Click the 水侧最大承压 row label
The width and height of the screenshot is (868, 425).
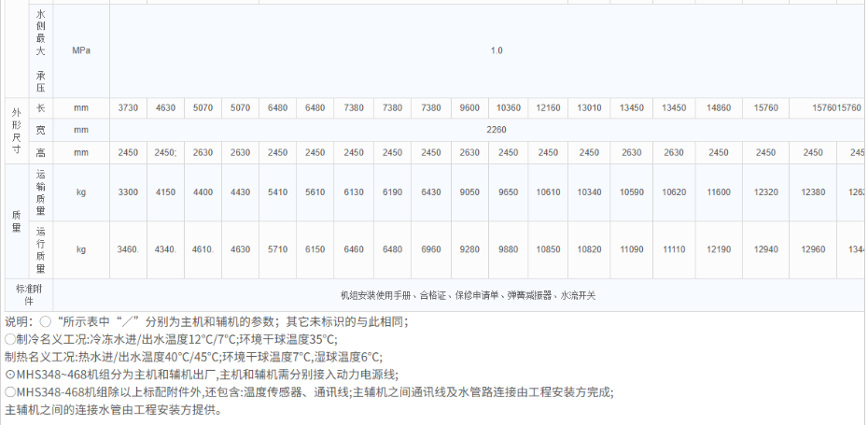coord(40,50)
